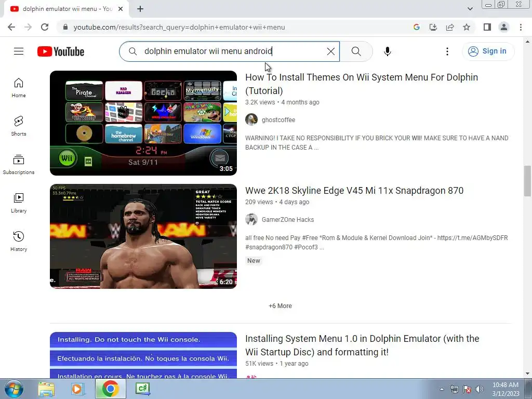Click the scrollbar up arrow
The height and width of the screenshot is (399, 532).
[527, 42]
